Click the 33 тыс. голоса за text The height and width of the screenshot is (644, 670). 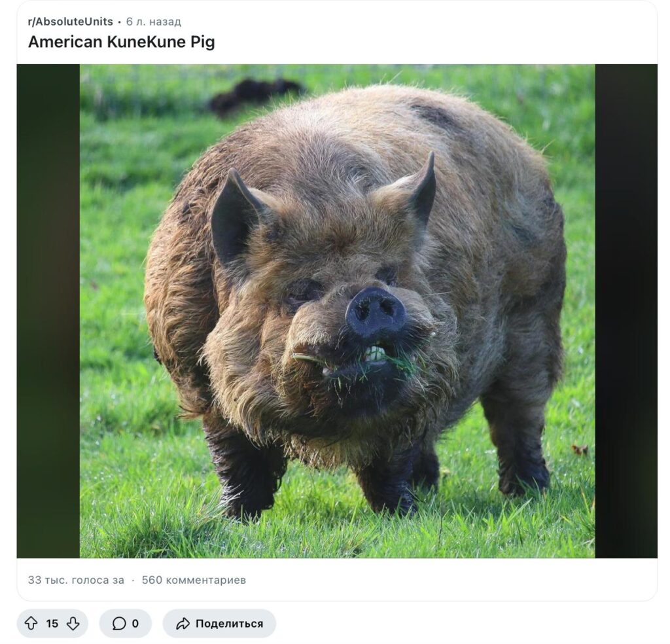coord(76,580)
